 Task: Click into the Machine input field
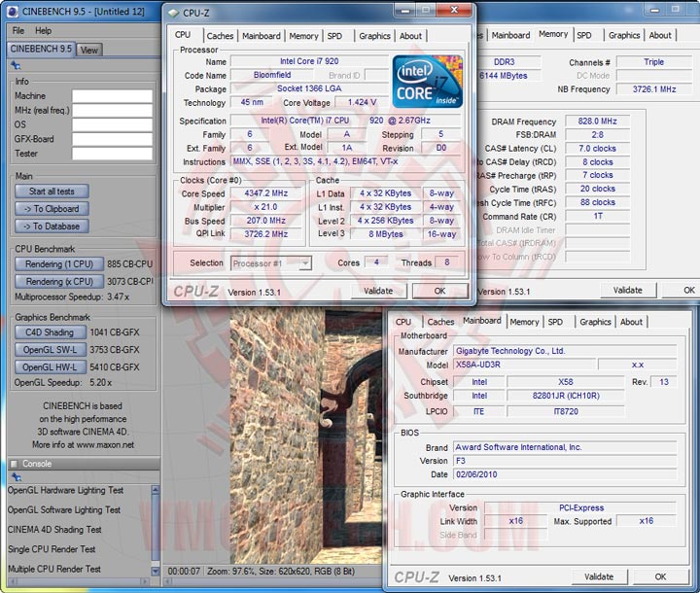pos(112,96)
